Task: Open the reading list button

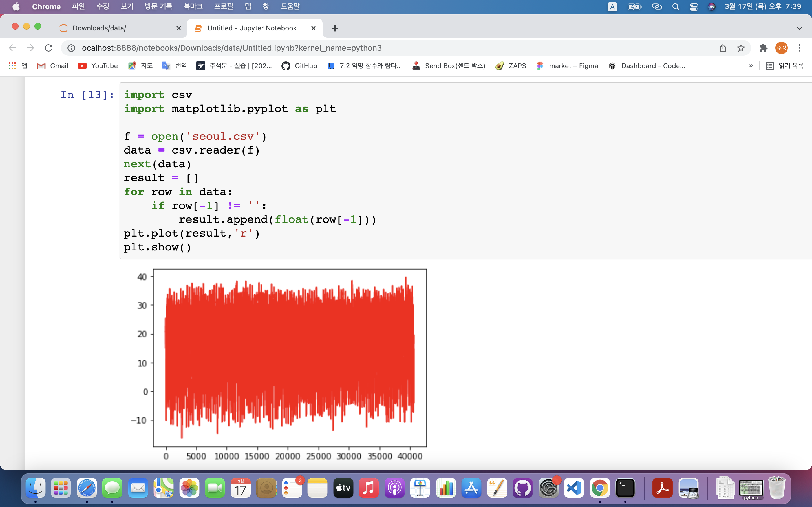Action: [784, 66]
